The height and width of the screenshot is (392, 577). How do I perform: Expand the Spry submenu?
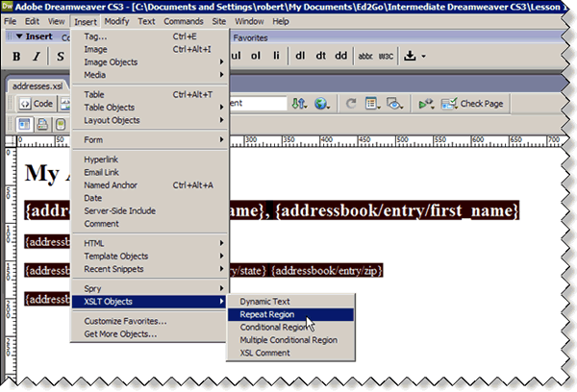point(149,288)
